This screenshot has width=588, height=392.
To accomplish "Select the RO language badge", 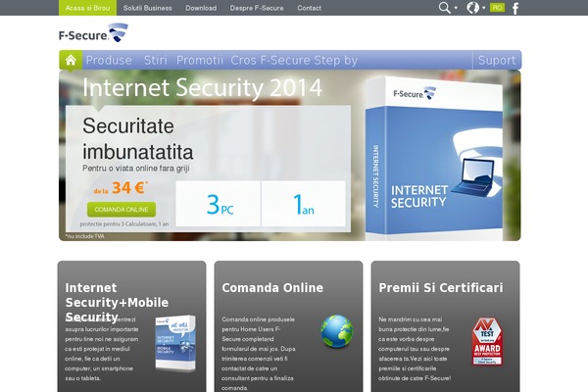I will click(497, 8).
